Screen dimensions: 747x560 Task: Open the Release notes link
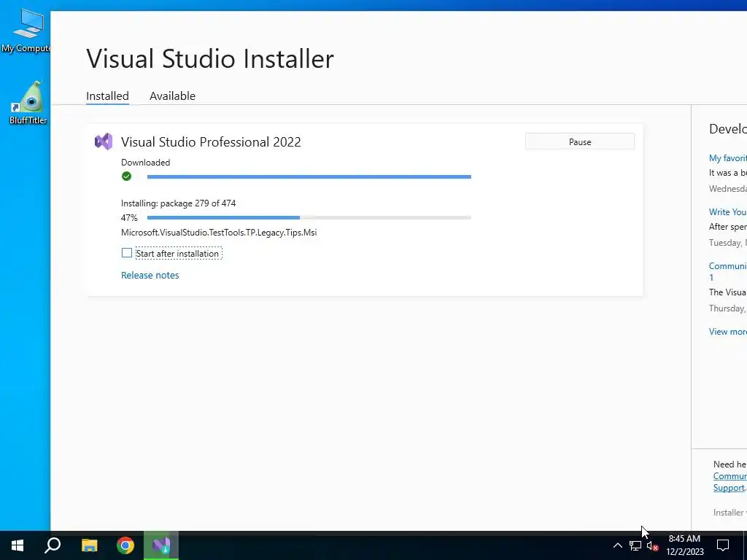[x=150, y=275]
